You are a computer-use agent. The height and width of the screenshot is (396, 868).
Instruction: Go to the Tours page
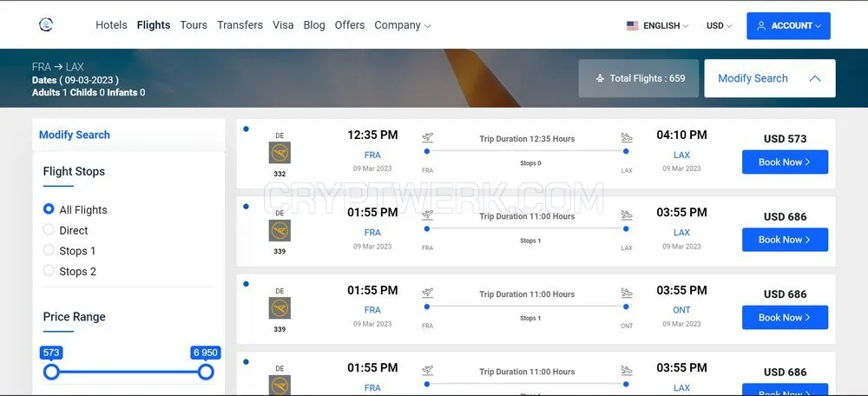pos(194,25)
